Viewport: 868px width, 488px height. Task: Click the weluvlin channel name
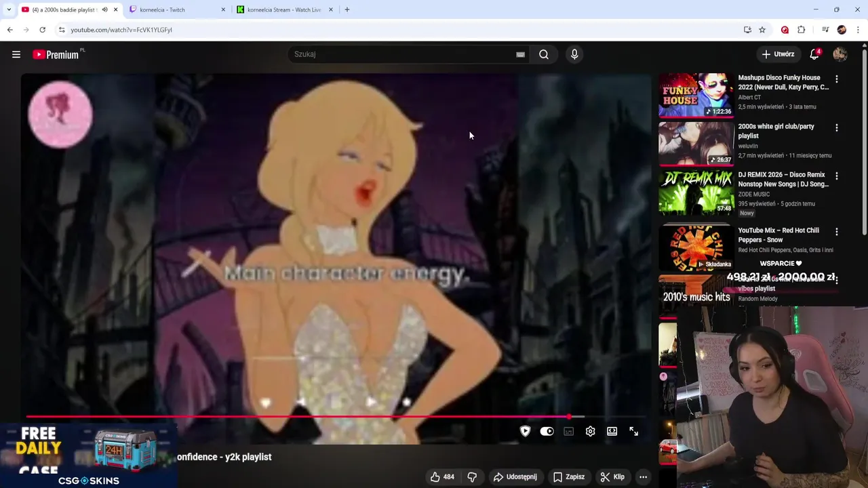(748, 146)
